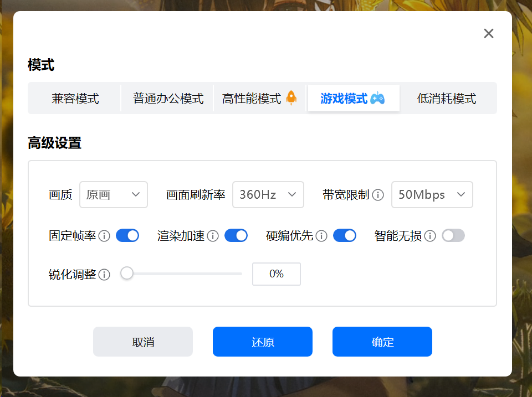Click the 0% sharpening value field
The image size is (532, 397).
tap(277, 274)
